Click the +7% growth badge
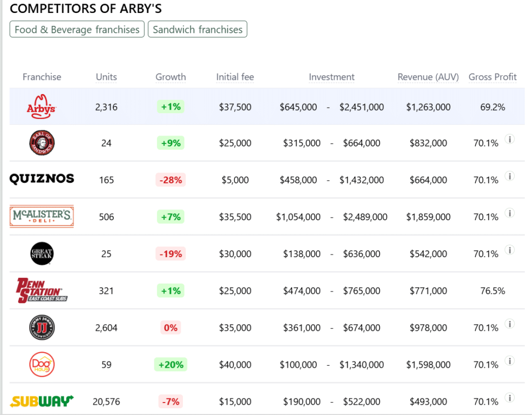Screen dimensions: 532x415 [x=170, y=217]
